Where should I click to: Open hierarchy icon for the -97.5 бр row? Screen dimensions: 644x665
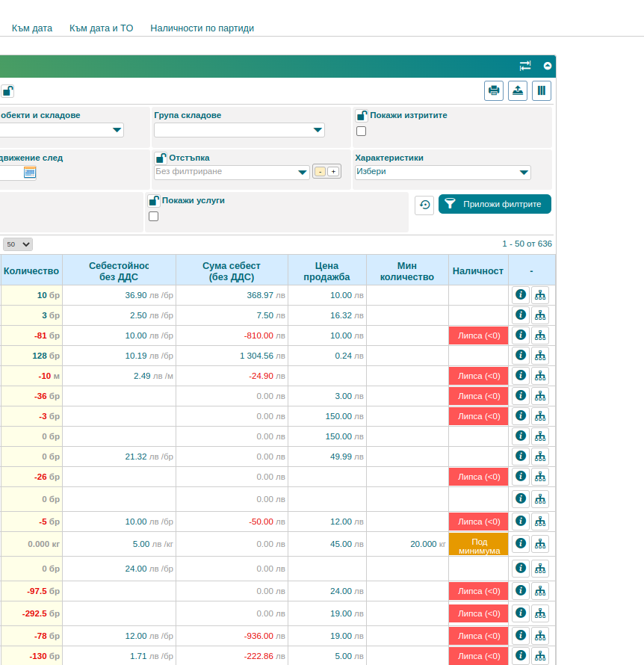tap(540, 591)
